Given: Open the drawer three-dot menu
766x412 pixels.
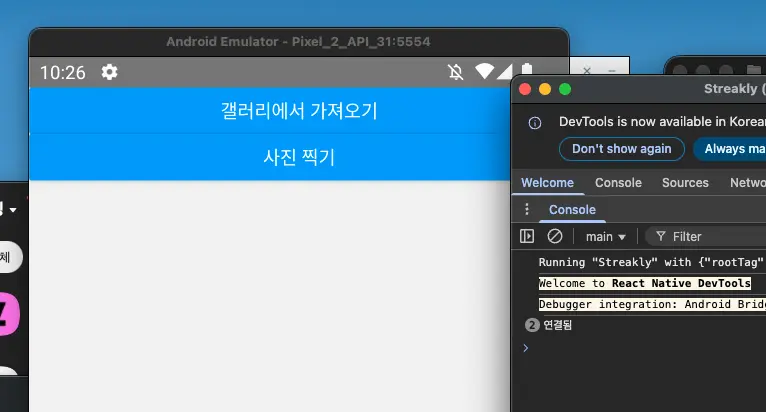Looking at the screenshot, I should click(527, 209).
